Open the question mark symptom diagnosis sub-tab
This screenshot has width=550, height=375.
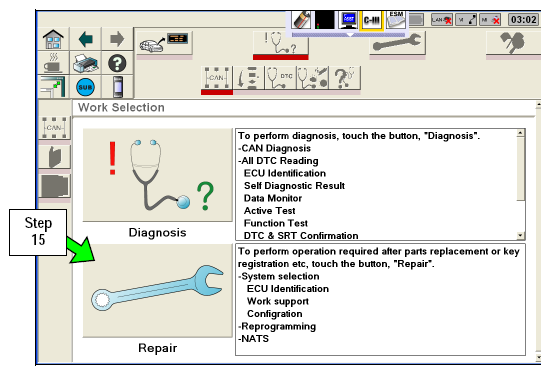[x=344, y=78]
